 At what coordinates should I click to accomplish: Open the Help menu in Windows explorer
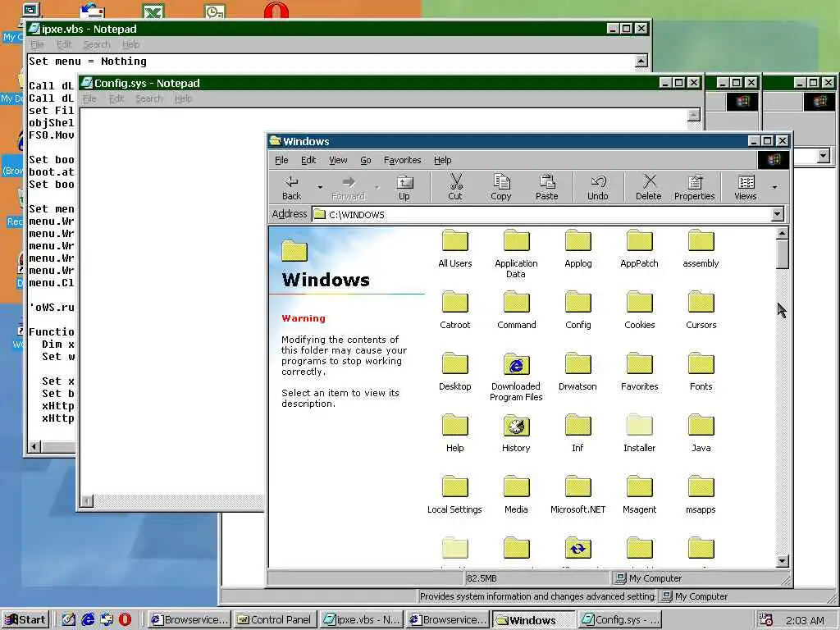coord(442,160)
